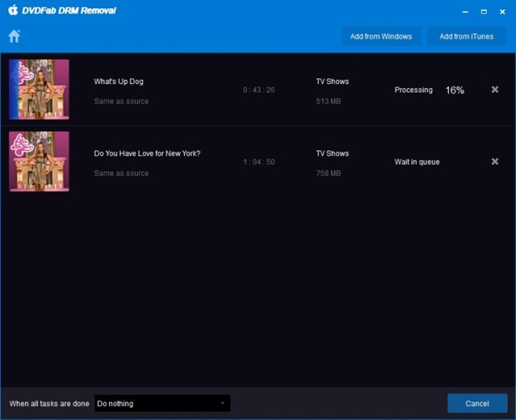Image resolution: width=516 pixels, height=420 pixels.
Task: Select the Do You Have Love for New York thumbnail
Action: pos(39,161)
